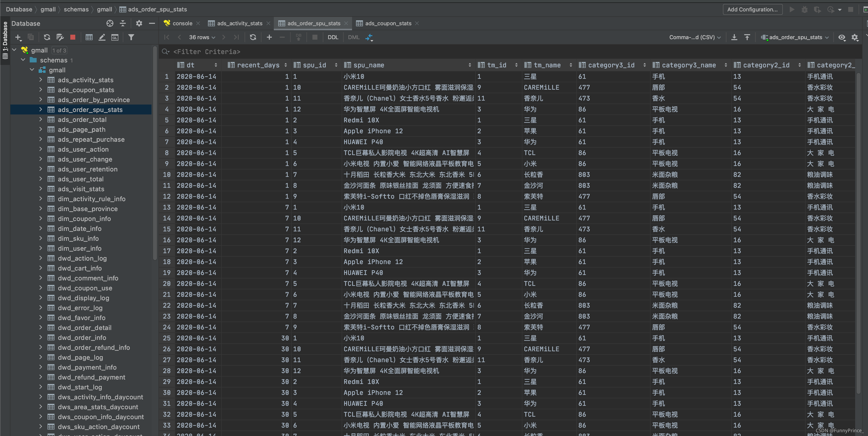Image resolution: width=868 pixels, height=436 pixels.
Task: Click the Submit to DB icon
Action: pyautogui.click(x=298, y=37)
